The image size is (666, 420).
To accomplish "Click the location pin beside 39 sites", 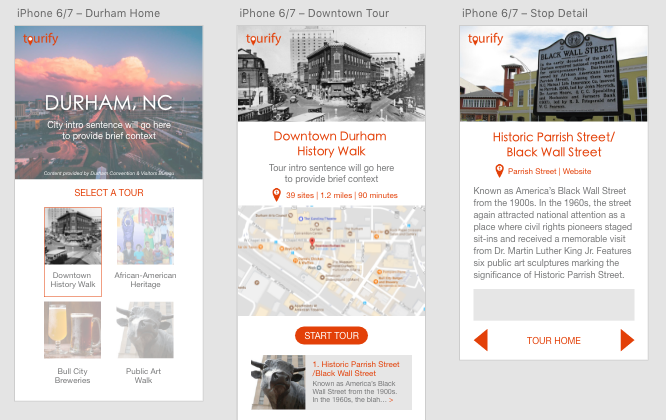I will pos(277,195).
